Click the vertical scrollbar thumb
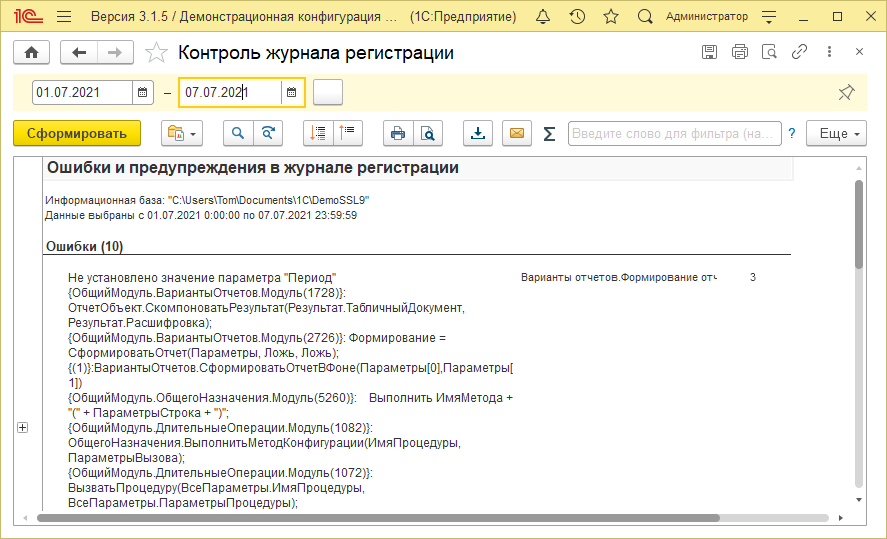887x539 pixels. 859,225
